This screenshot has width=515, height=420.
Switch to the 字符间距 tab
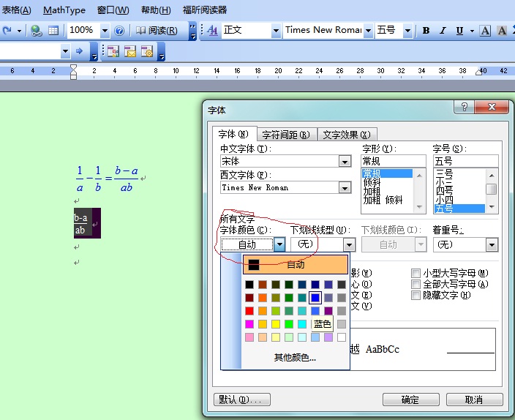286,135
